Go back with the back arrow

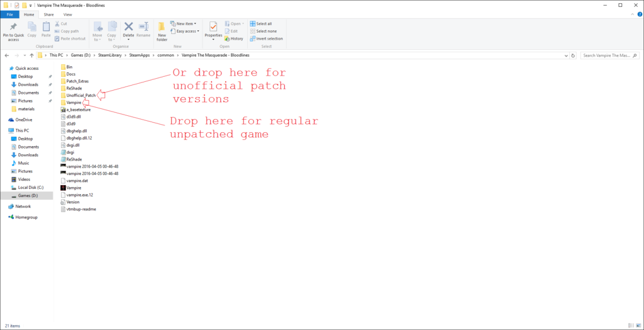[x=7, y=55]
